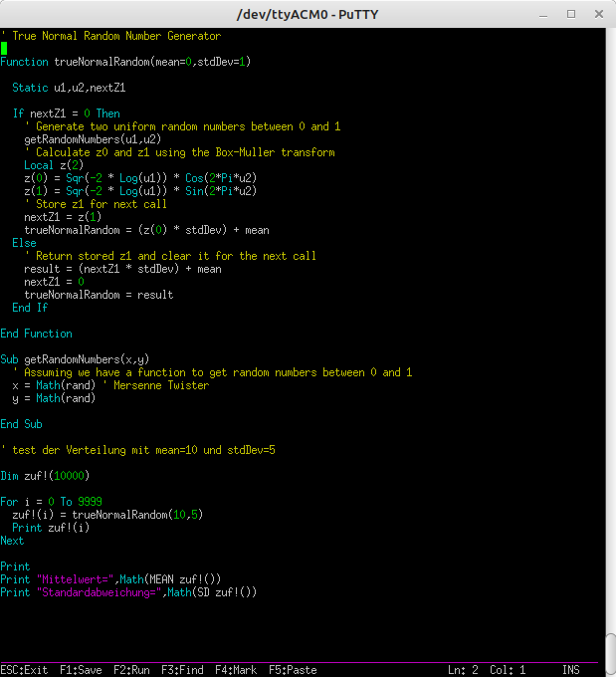
Task: Click the 'For i = 0 To 9999' line
Action: click(x=51, y=502)
